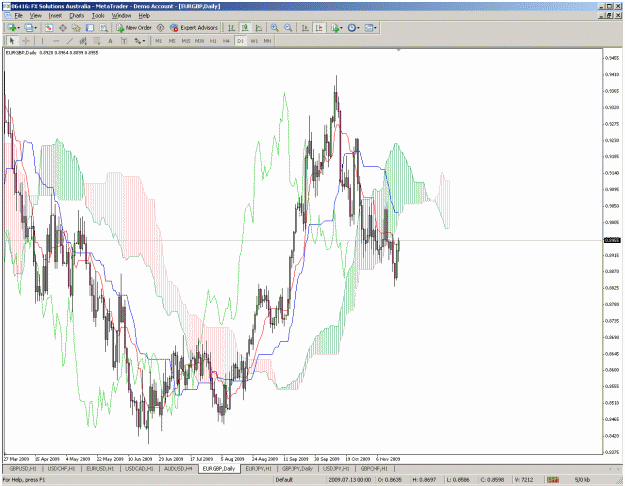625x486 pixels.
Task: Switch to the EURUSD,H1 chart tab
Action: click(x=100, y=468)
